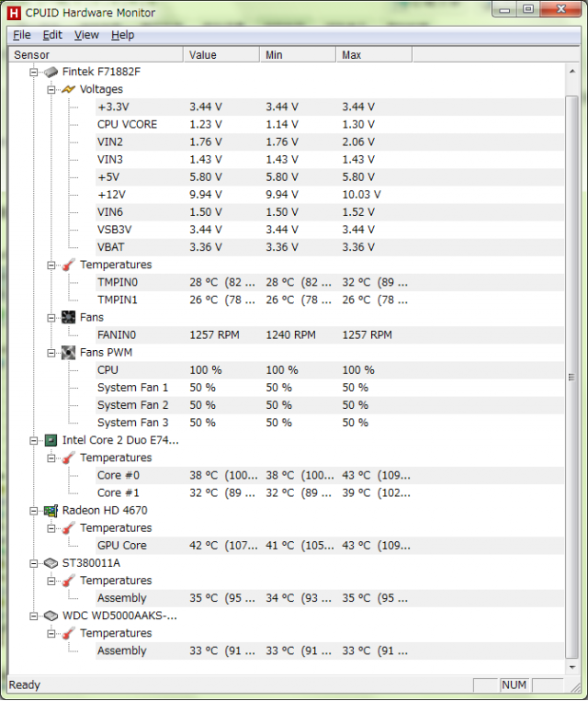Select the System Fan 1 row
Screen dimensions: 588x701
pyautogui.click(x=330, y=388)
